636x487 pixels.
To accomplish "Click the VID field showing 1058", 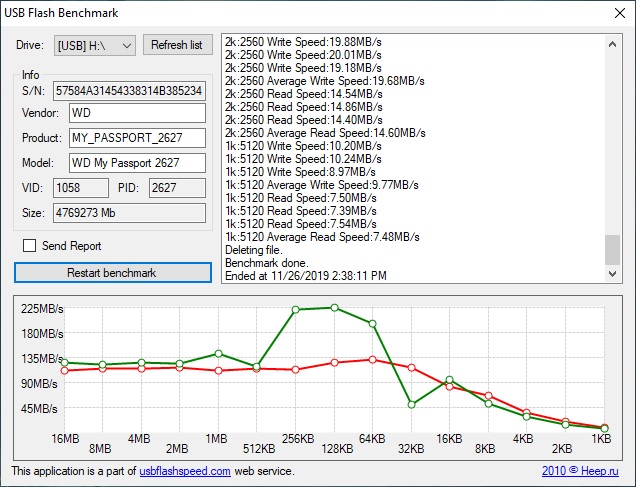I will 81,188.
